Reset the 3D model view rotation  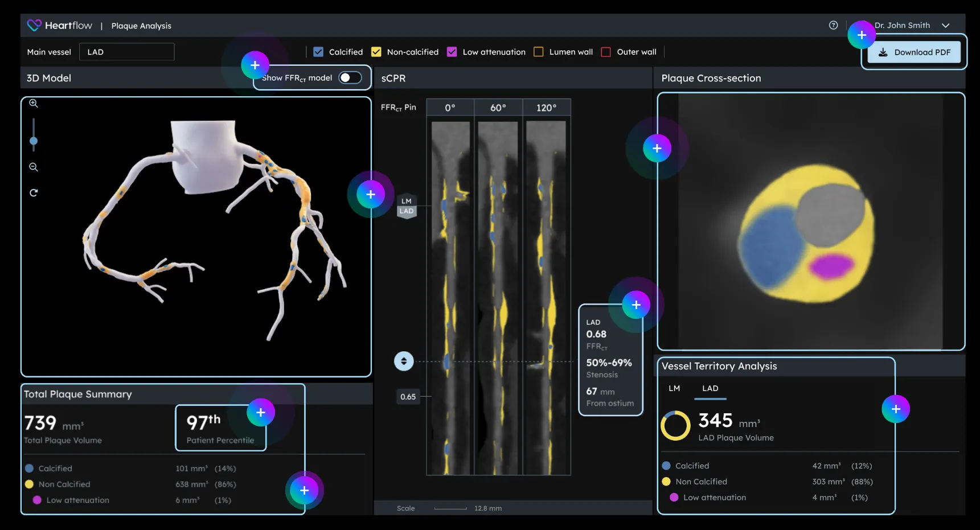point(34,193)
